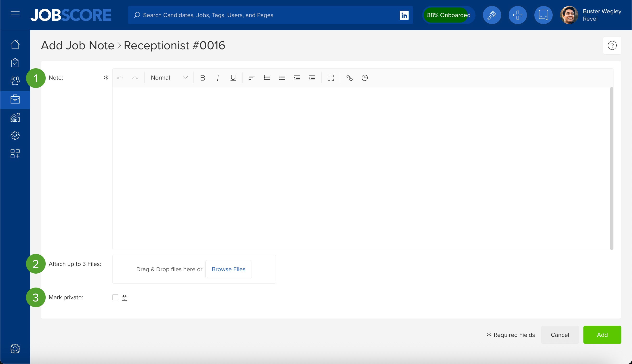Click the editor vertical scrollbar

(612, 168)
